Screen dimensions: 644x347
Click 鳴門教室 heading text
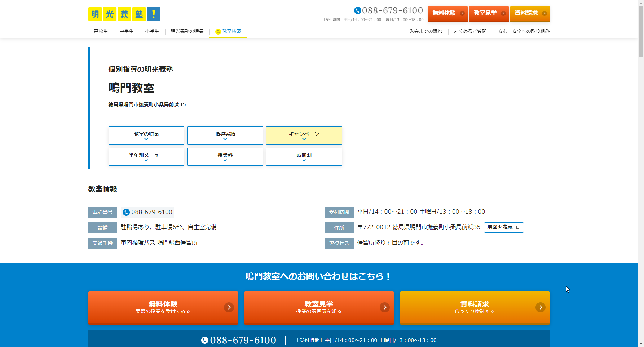(131, 88)
